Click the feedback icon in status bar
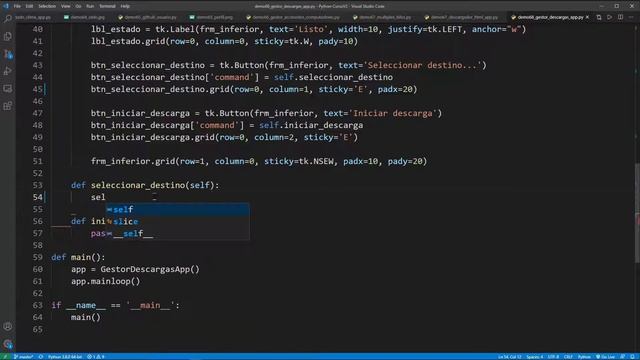 622,357
